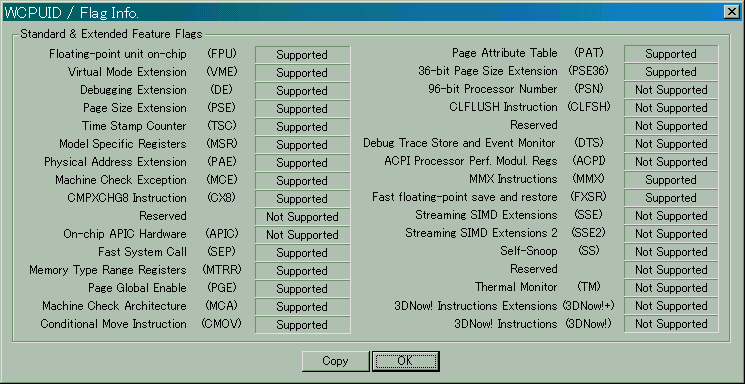The image size is (745, 384).
Task: Select the CMOV Supported field
Action: click(x=302, y=325)
